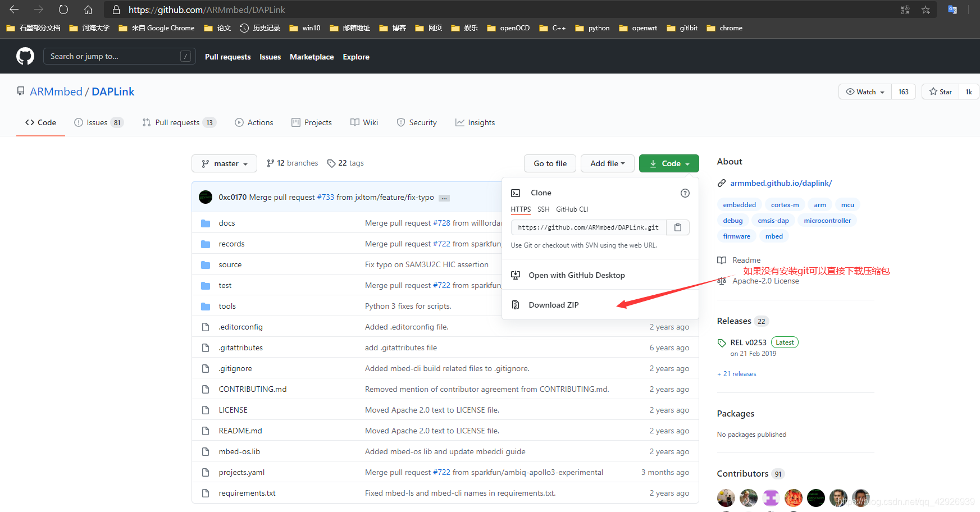Open the C++ bookmark folder
The width and height of the screenshot is (980, 512).
pyautogui.click(x=553, y=28)
